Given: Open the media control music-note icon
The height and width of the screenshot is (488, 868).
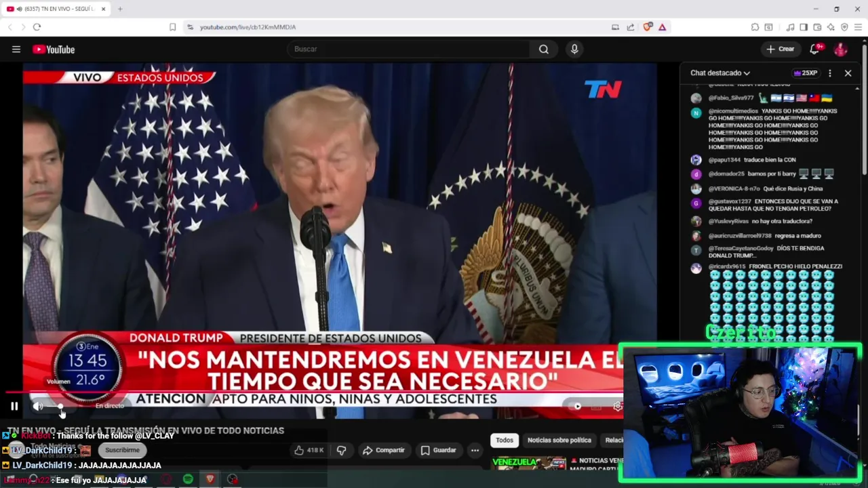Looking at the screenshot, I should (x=790, y=27).
